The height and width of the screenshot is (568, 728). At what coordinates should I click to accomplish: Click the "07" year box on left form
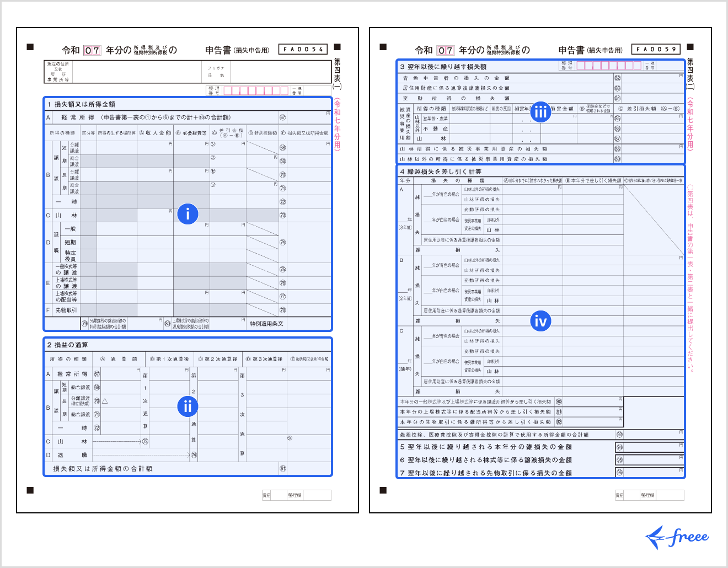92,50
